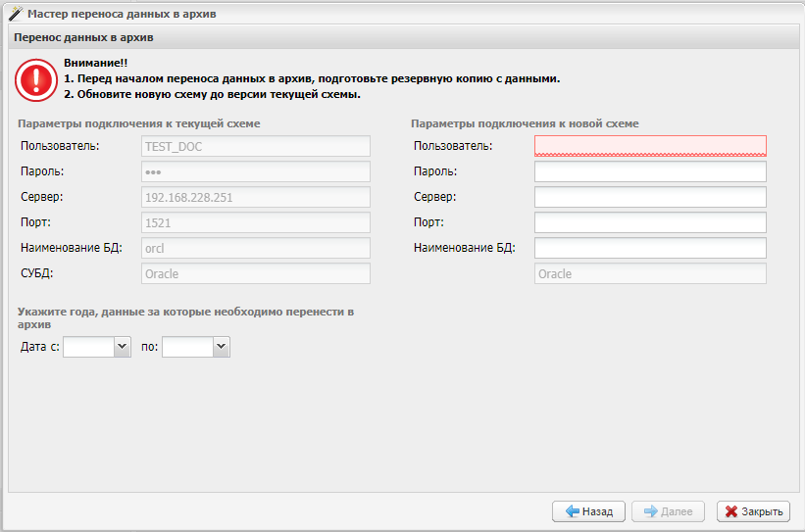805x532 pixels.
Task: Click the 'Перенос данных в архив' panel header
Action: point(402,37)
